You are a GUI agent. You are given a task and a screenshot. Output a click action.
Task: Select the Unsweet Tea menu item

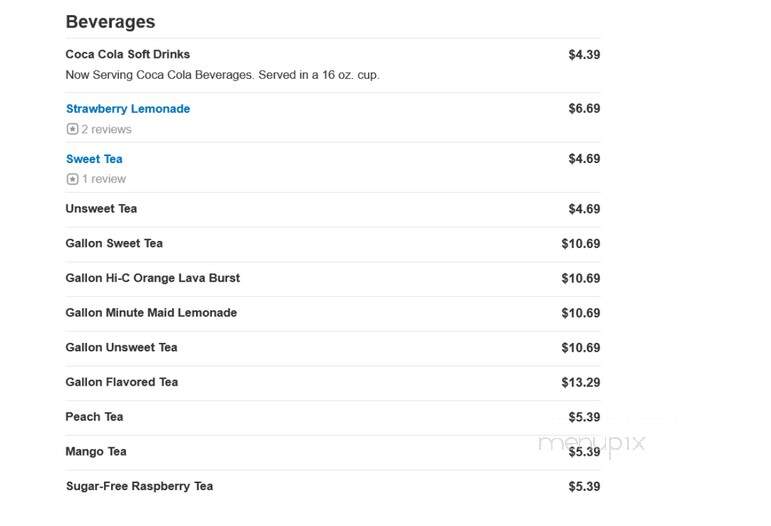click(101, 208)
